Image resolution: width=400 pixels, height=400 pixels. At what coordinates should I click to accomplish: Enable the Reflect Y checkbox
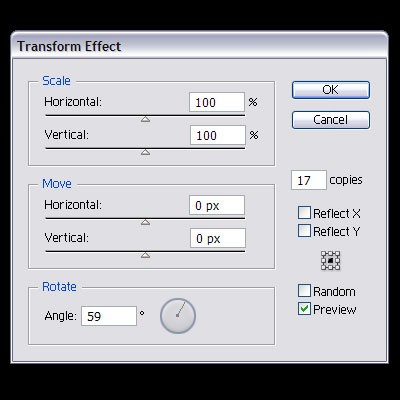pyautogui.click(x=304, y=231)
